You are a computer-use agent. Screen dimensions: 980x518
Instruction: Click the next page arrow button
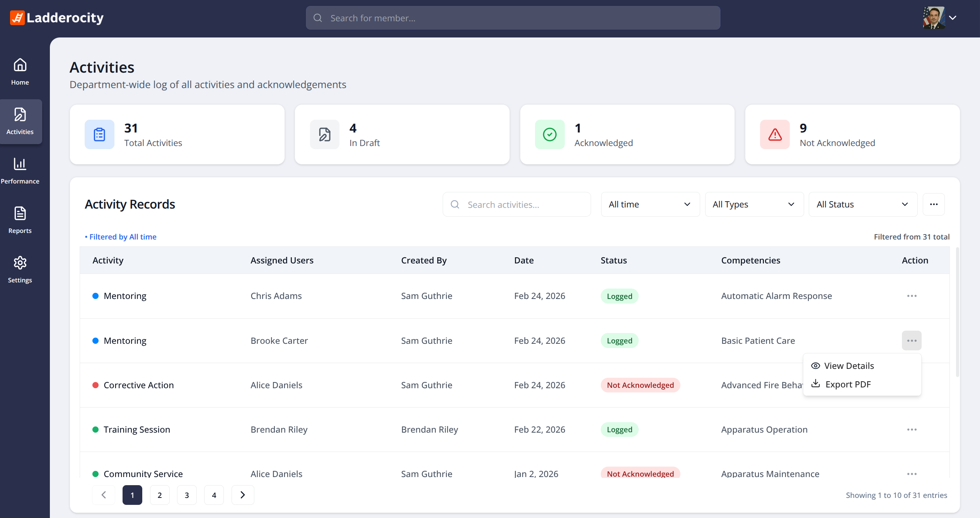[x=242, y=495]
